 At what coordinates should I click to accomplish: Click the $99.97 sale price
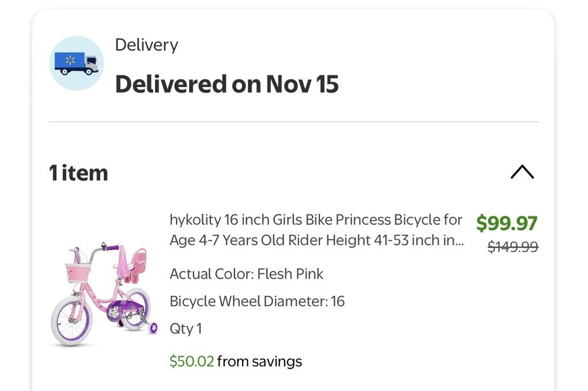[x=507, y=223]
